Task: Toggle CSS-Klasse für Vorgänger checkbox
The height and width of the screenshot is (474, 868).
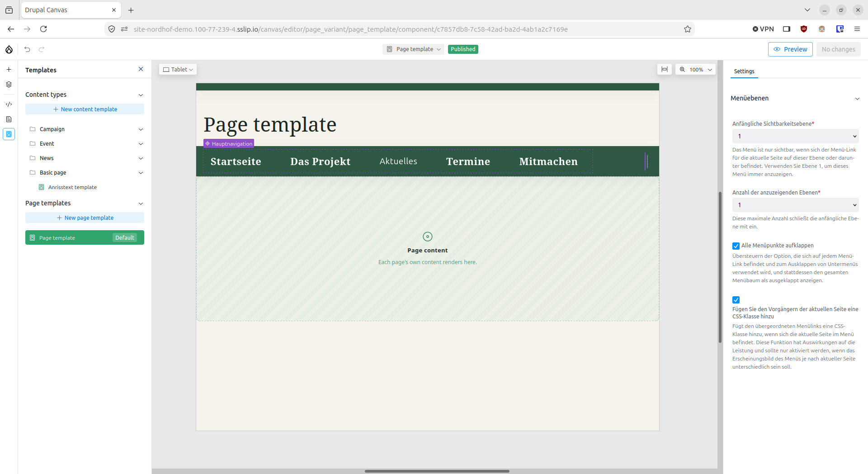Action: click(x=736, y=300)
